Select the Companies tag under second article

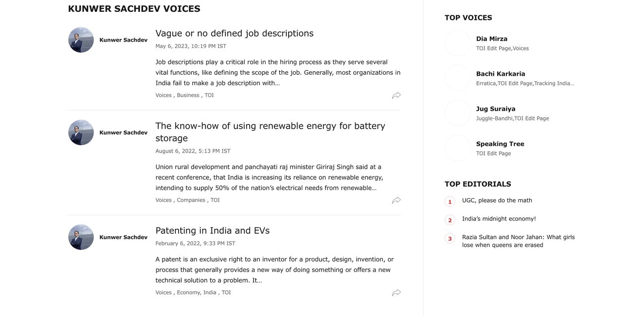tap(191, 200)
